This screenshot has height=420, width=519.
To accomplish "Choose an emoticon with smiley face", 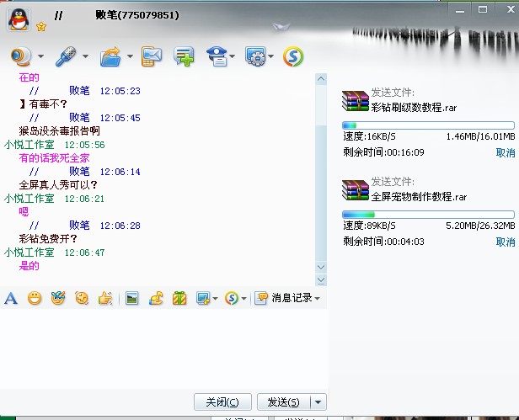I will pos(35,298).
